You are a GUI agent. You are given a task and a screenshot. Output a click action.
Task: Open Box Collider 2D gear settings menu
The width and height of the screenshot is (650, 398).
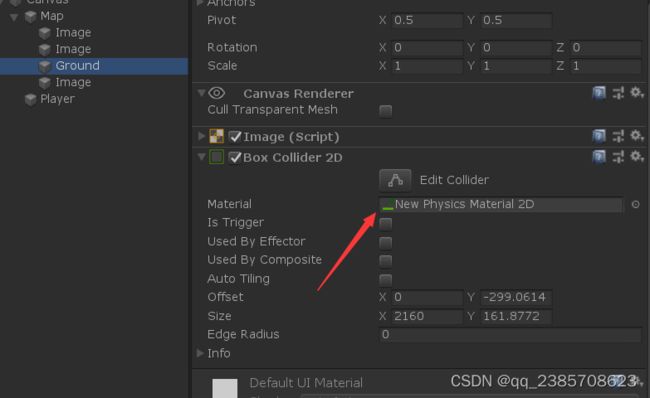[x=636, y=156]
